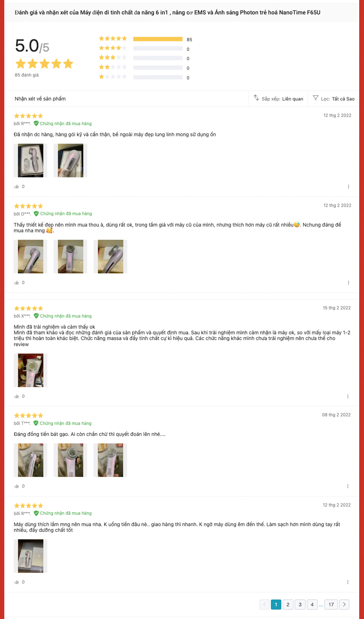Click the 5-star rating bar
The width and height of the screenshot is (364, 619).
[x=158, y=39]
